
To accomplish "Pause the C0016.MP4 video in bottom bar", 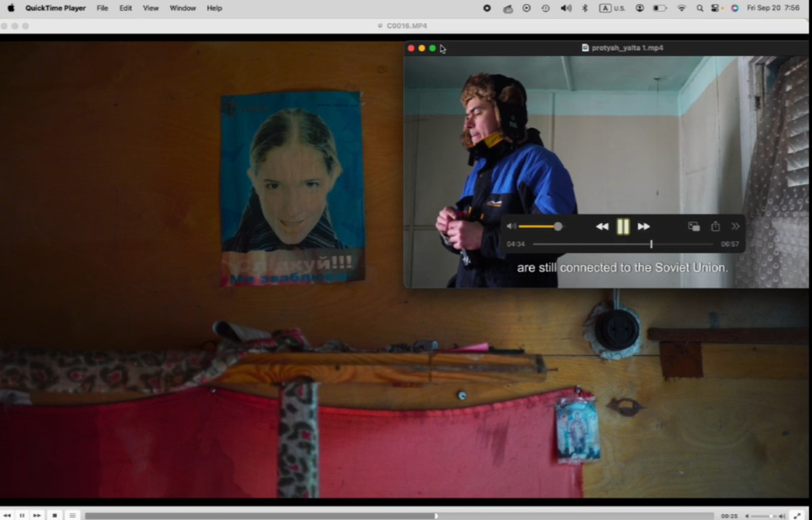I will coord(22,515).
